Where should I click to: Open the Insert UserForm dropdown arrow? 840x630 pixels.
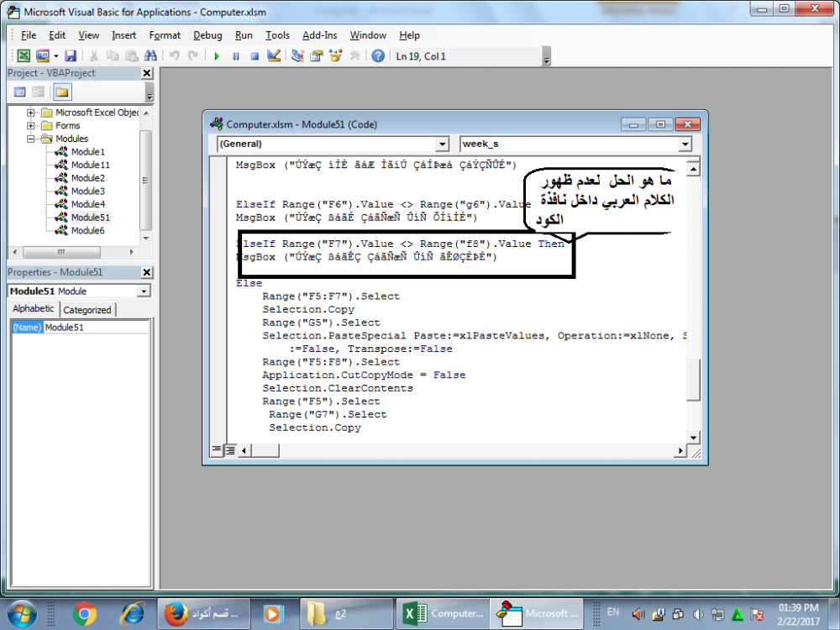55,55
